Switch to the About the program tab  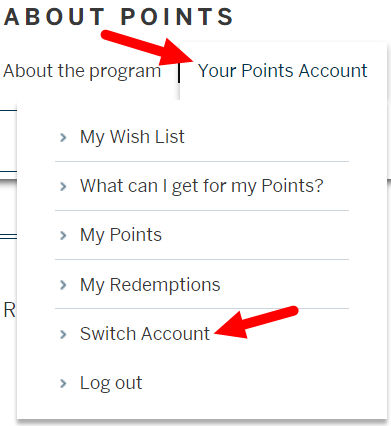(x=82, y=71)
